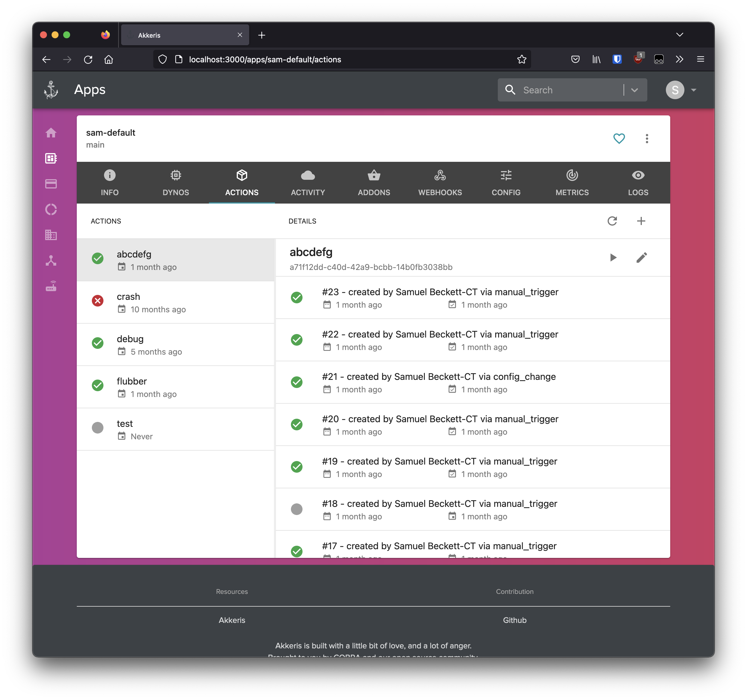Switch to the LOGS tab
Screen dimensions: 747x700
(x=638, y=183)
